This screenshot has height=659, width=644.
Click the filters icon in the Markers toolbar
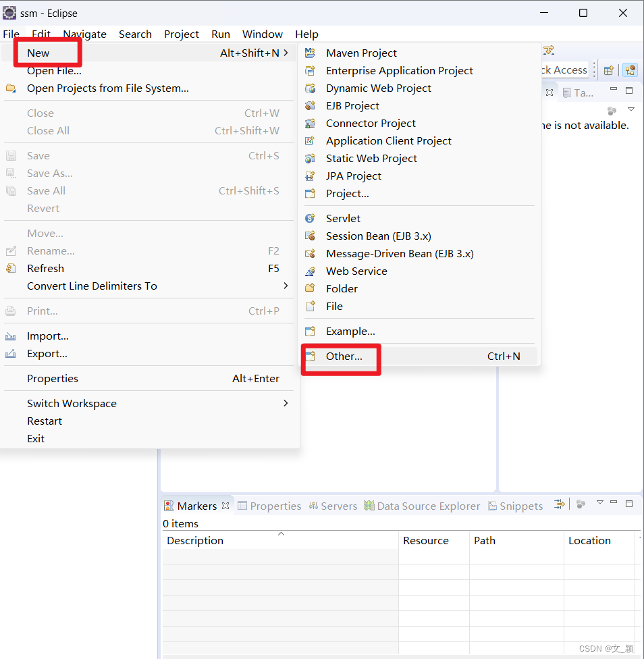pos(560,504)
